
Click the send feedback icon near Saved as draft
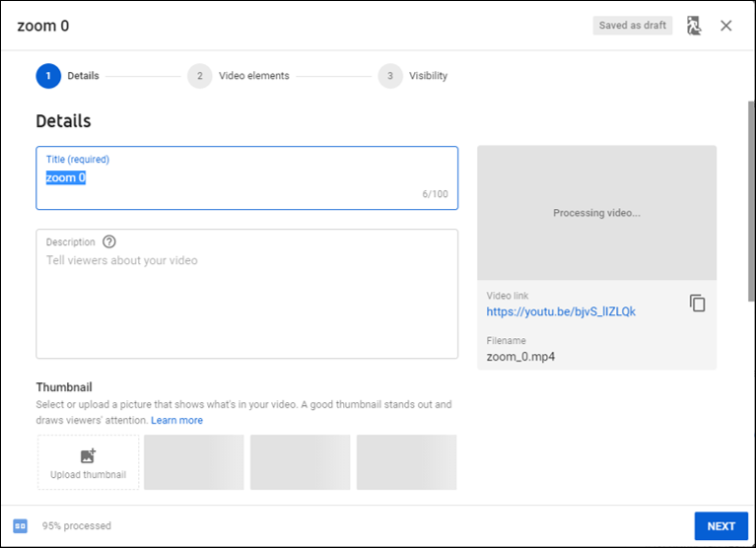click(x=694, y=26)
